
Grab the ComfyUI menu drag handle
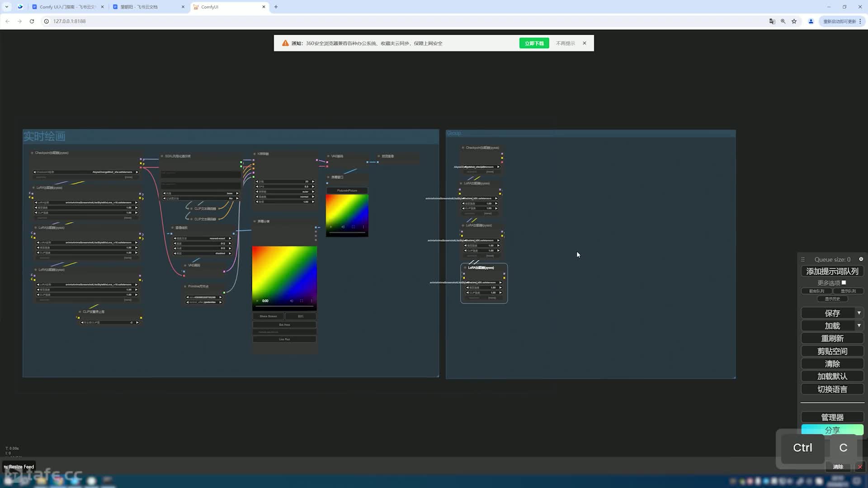pyautogui.click(x=803, y=259)
